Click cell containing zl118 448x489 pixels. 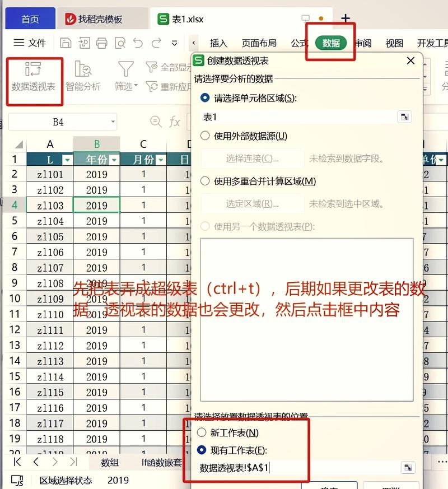click(x=50, y=439)
